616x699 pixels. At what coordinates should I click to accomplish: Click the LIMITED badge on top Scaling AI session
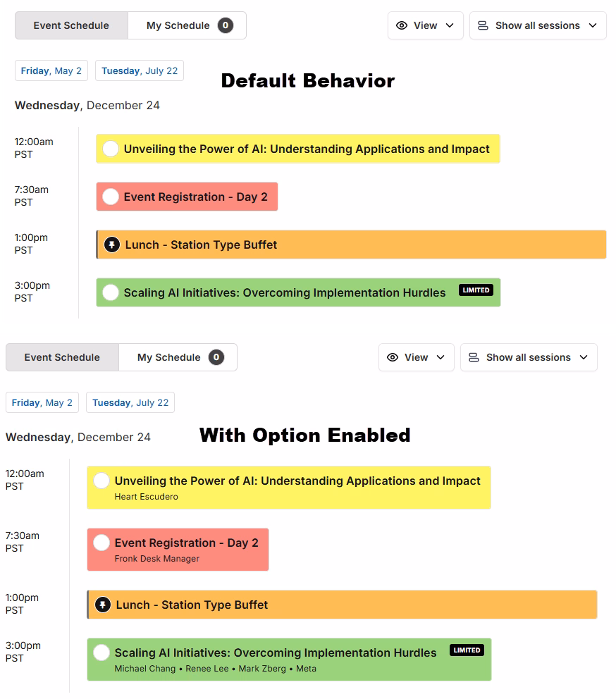476,290
